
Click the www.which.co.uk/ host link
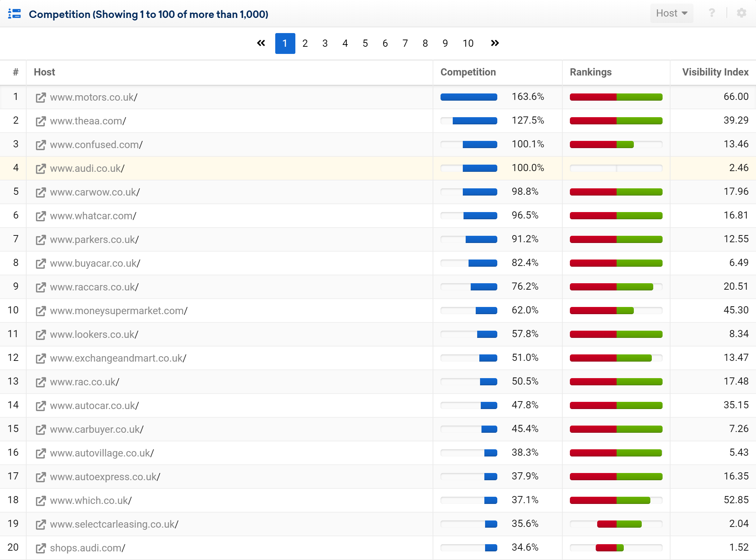coord(91,501)
